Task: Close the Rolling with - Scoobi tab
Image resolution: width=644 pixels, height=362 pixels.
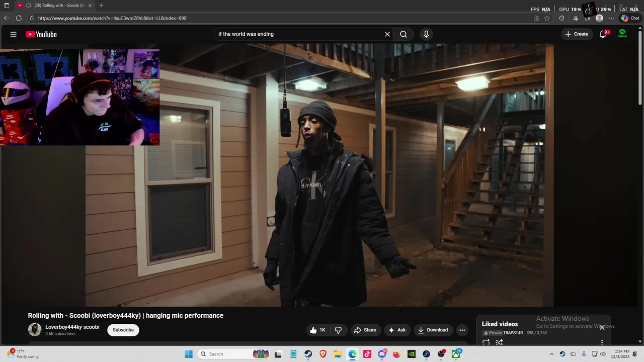Action: coord(90,6)
